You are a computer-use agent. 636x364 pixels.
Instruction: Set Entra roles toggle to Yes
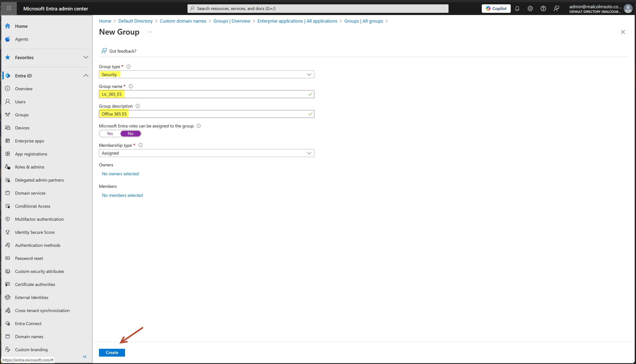[110, 134]
